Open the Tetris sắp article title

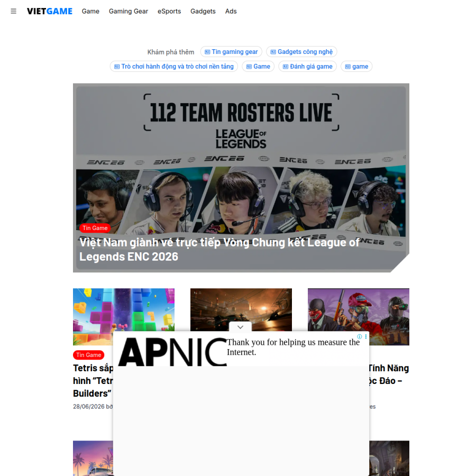pyautogui.click(x=93, y=381)
